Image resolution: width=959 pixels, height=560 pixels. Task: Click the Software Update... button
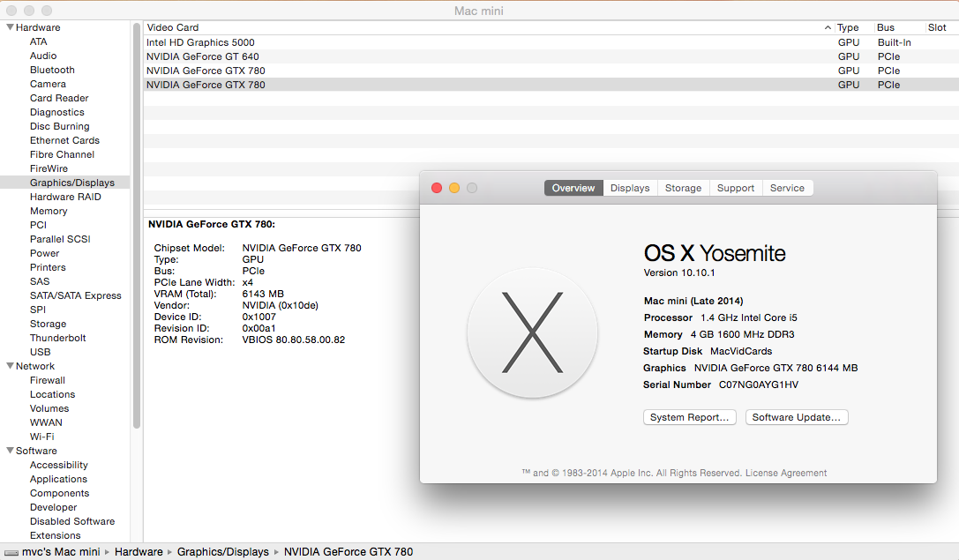click(797, 417)
